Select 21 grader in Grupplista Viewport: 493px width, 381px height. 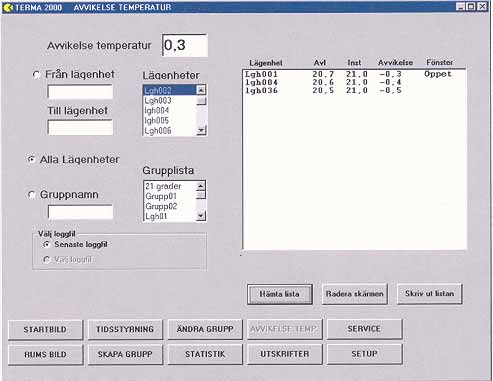[x=170, y=186]
